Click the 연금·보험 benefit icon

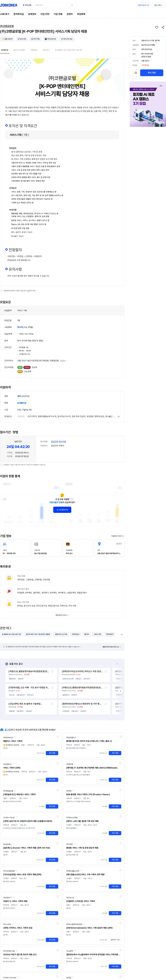[9, 578]
